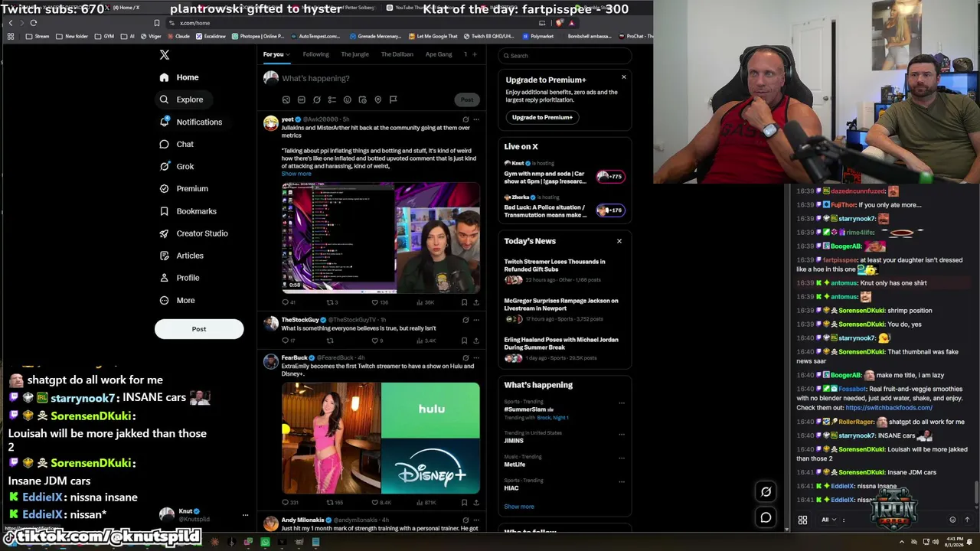Click the greyed Post button in composer
The image size is (980, 551).
point(467,99)
